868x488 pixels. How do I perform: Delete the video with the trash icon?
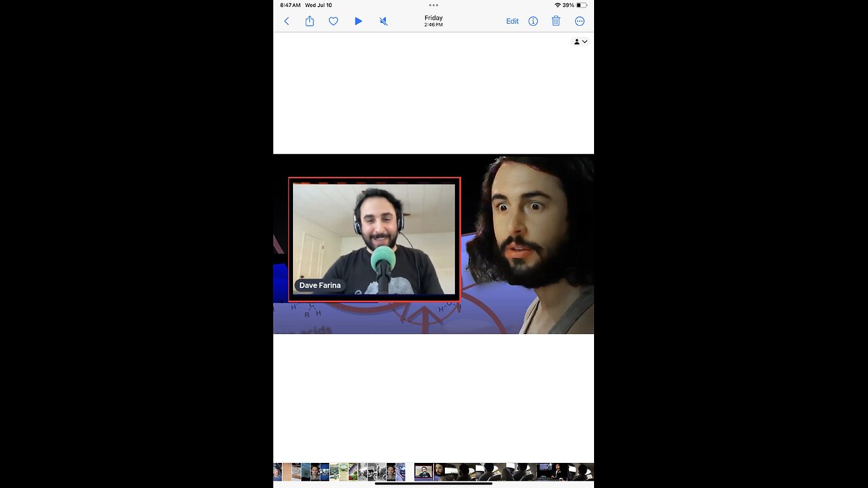[x=556, y=21]
